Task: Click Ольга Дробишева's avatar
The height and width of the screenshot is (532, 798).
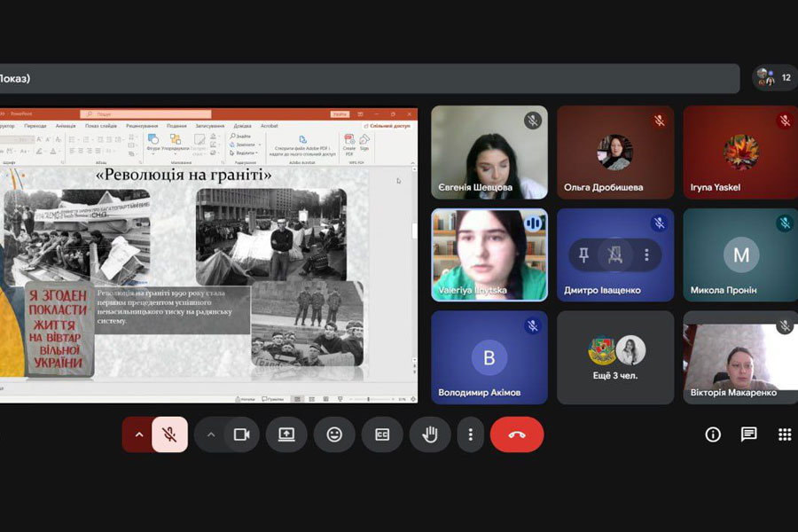Action: pos(614,153)
